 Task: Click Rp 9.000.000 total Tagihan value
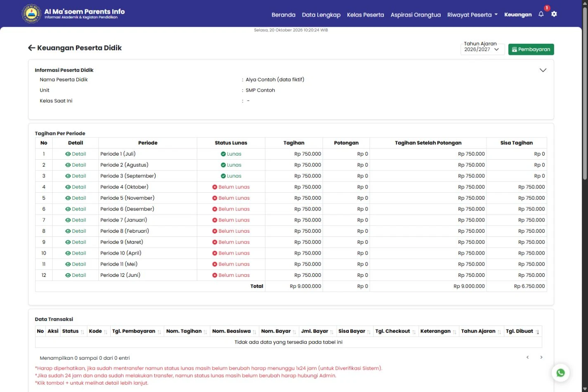coord(305,286)
